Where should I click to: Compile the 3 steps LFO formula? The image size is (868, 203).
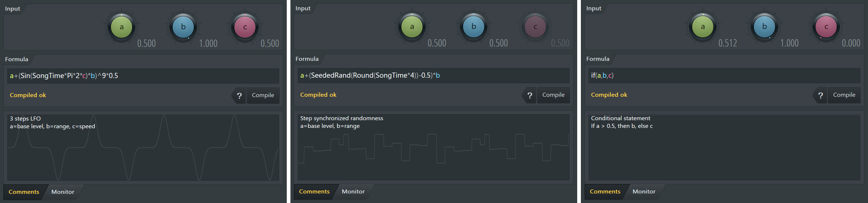click(263, 95)
